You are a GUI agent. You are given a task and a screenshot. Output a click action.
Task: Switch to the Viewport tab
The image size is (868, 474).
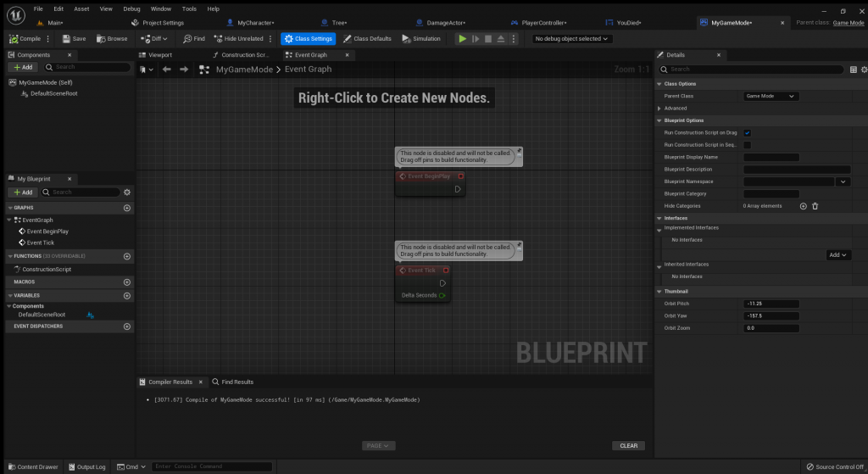(156, 55)
